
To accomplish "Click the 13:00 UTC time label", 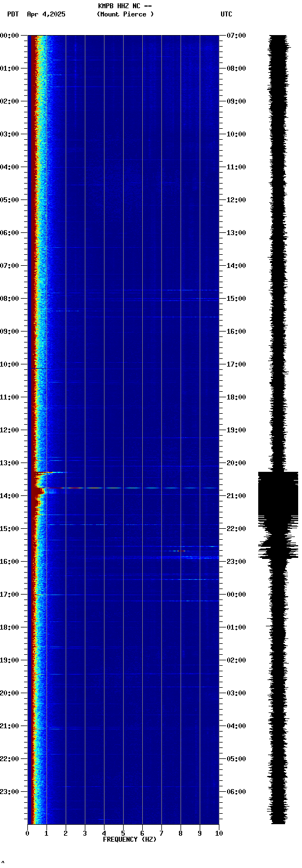I will click(x=236, y=233).
